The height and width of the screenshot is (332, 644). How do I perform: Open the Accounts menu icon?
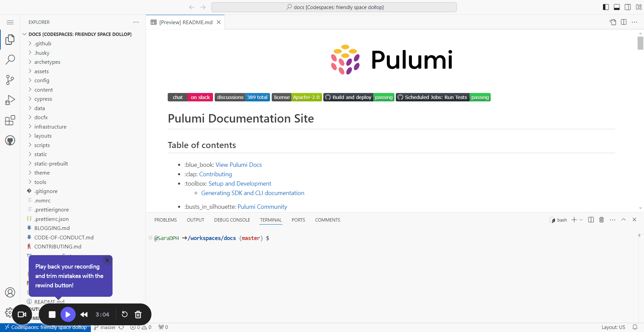tap(10, 292)
